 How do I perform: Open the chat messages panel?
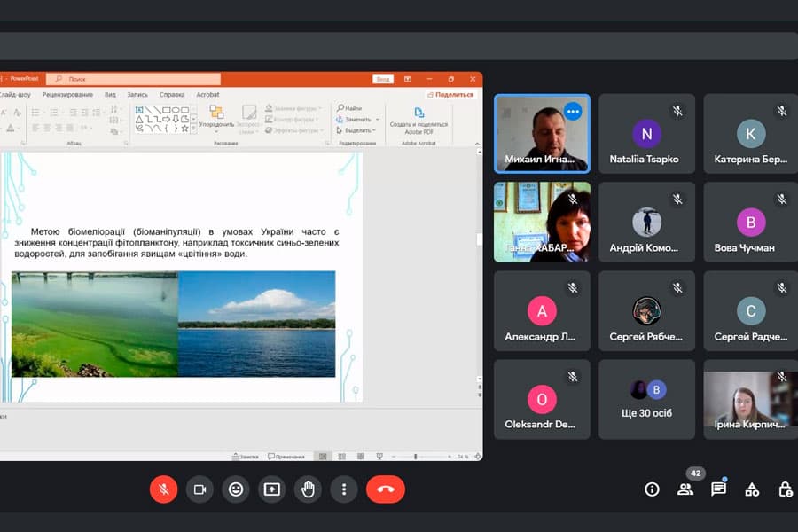[x=718, y=489]
